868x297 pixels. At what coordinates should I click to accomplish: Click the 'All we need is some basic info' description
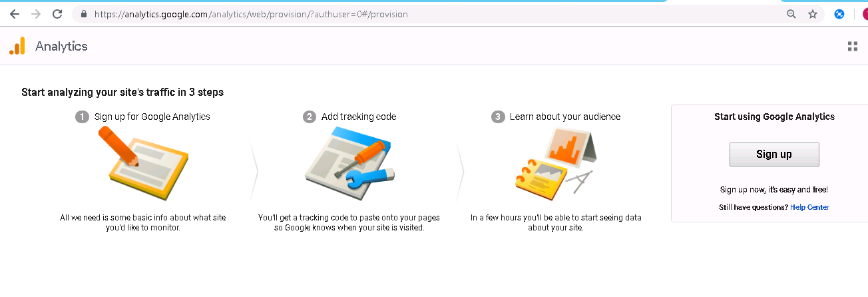point(143,222)
